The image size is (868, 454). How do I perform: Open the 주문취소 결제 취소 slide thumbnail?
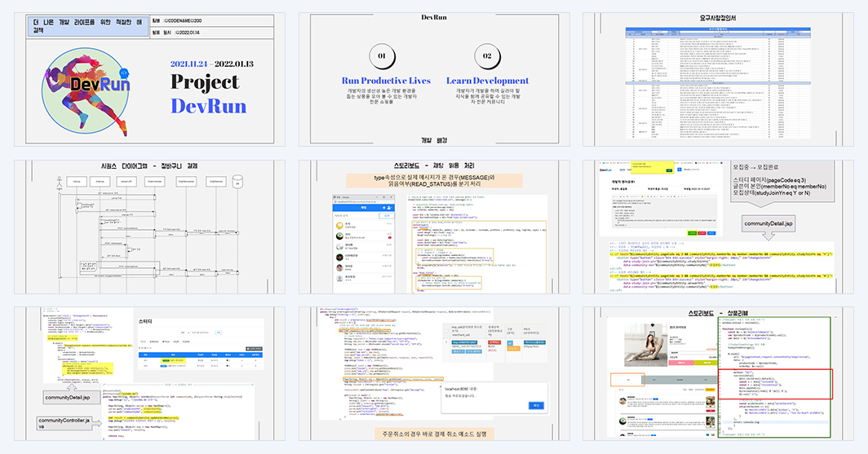click(434, 374)
